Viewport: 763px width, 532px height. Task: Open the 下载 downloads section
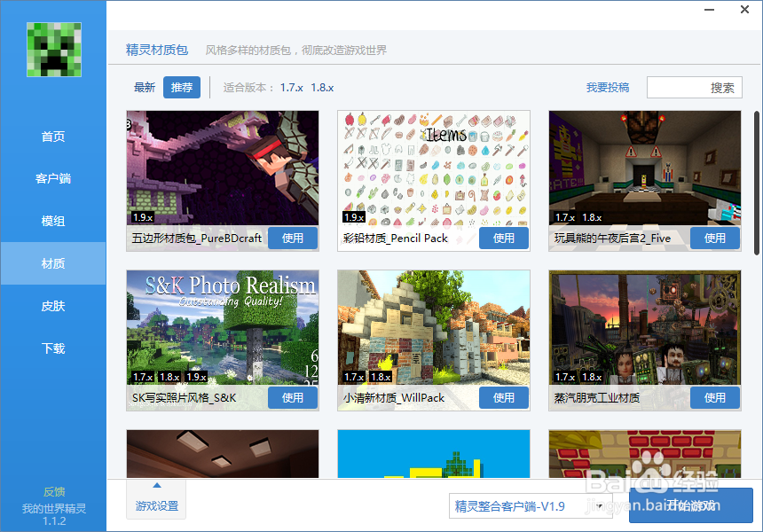point(53,348)
